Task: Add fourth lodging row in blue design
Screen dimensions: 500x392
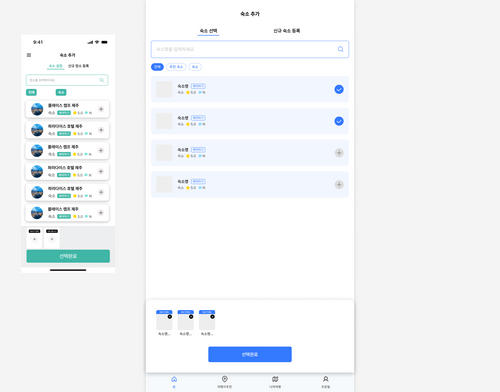Action: (x=339, y=185)
